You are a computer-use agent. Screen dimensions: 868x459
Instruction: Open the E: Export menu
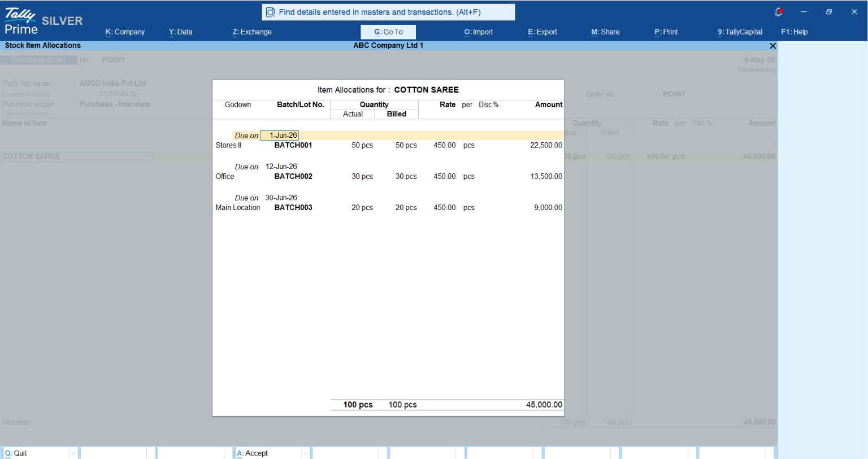coord(542,32)
